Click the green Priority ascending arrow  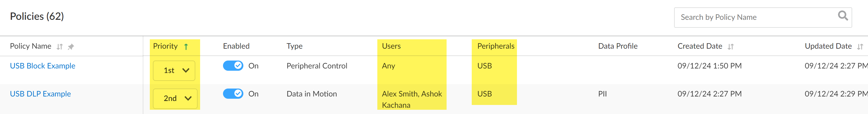coord(186,47)
